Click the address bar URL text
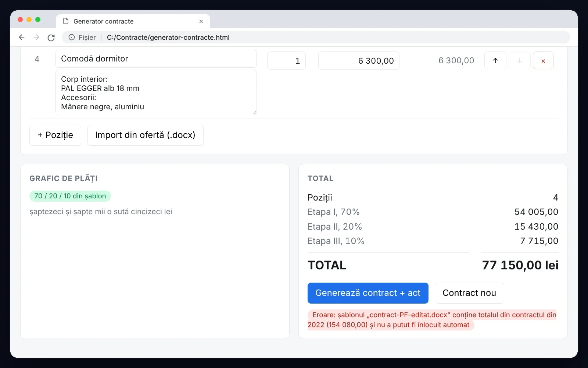 (x=168, y=37)
